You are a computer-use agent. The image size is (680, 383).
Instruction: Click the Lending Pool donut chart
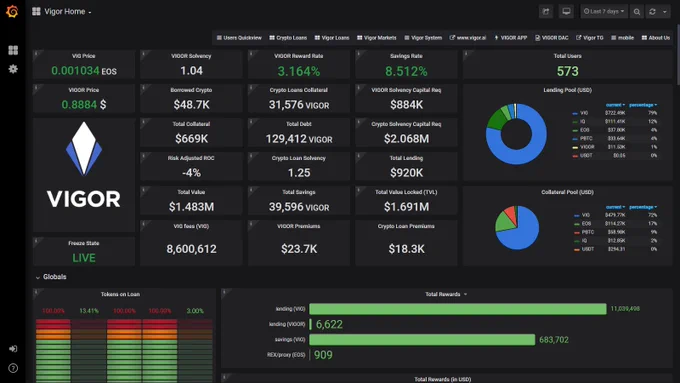516,134
